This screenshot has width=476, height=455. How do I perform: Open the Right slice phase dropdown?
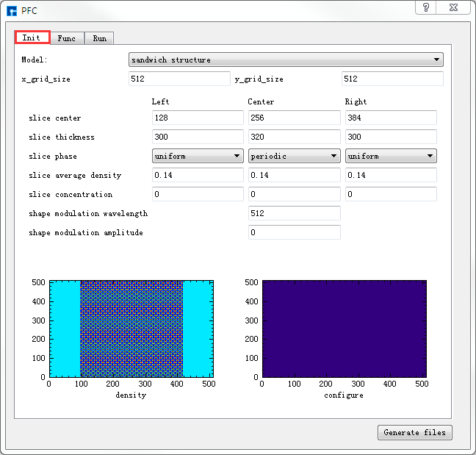pos(391,156)
